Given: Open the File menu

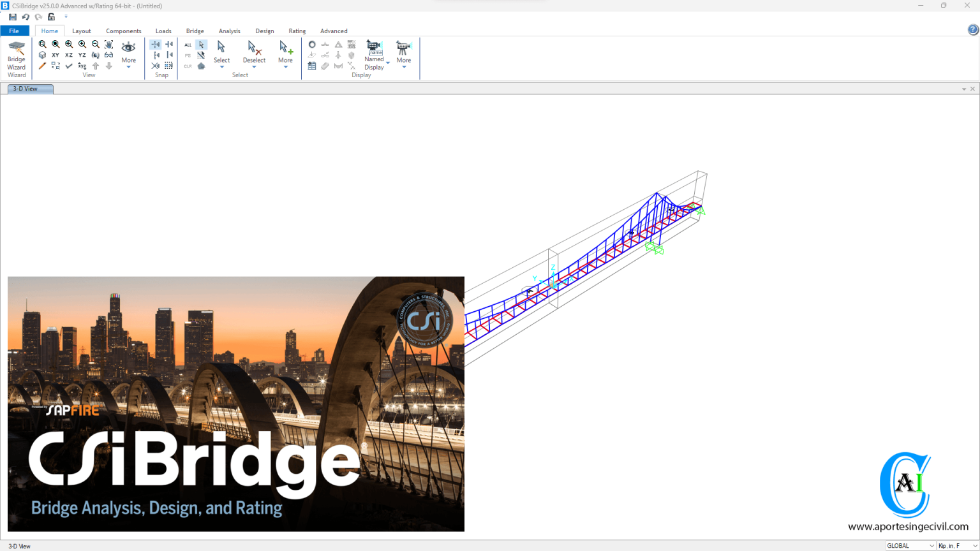Looking at the screenshot, I should click(14, 31).
